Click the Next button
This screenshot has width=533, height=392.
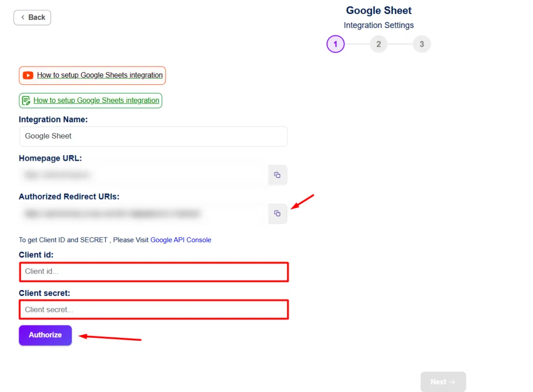pos(443,381)
